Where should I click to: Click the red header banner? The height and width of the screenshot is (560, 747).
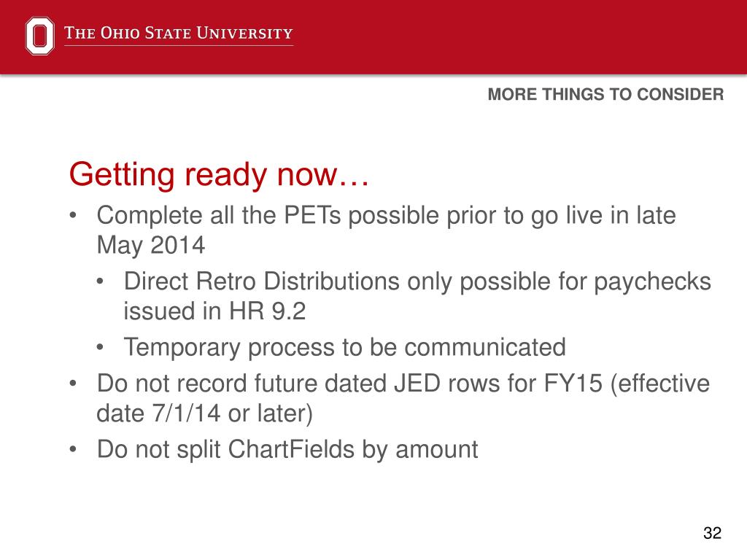[373, 37]
